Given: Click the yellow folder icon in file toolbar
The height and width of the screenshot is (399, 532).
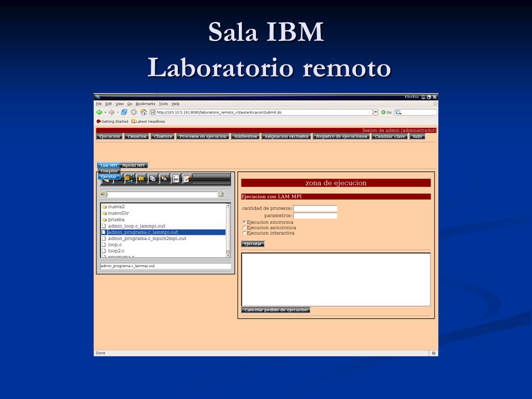Looking at the screenshot, I should [x=141, y=178].
